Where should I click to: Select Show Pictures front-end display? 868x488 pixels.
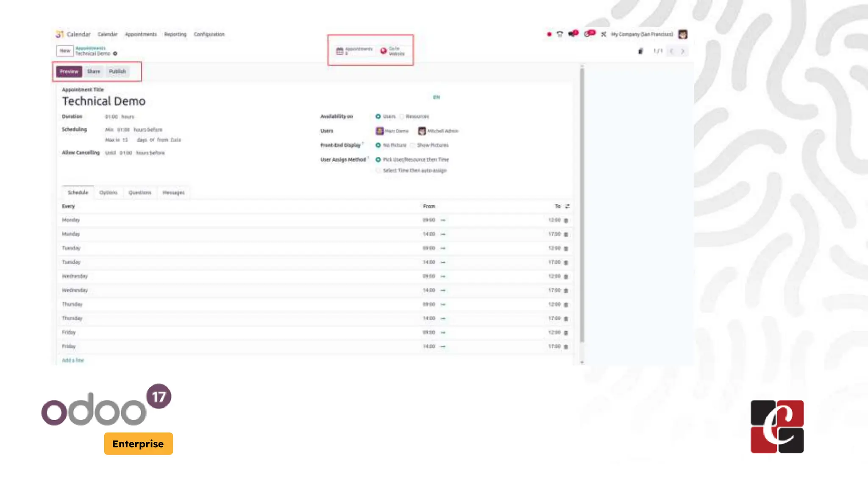(413, 145)
